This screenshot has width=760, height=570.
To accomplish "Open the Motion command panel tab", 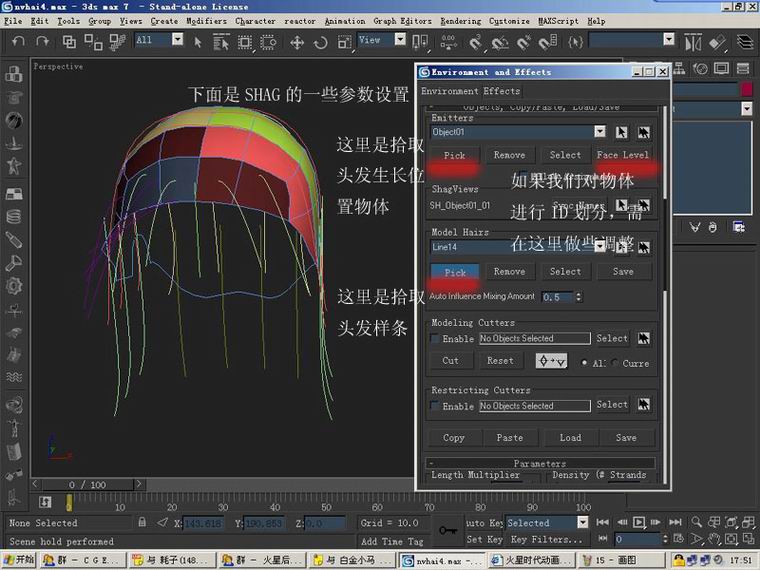I will [x=700, y=69].
